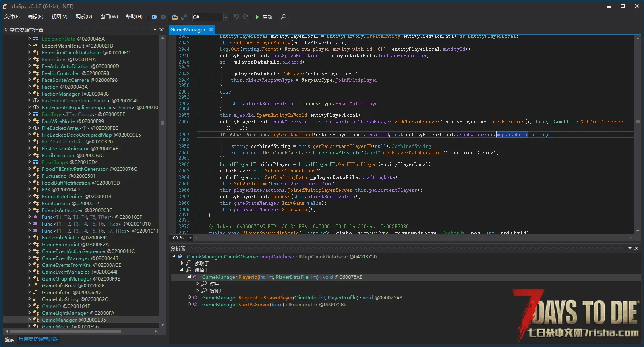Click the FastEnumConverter interface icon
The height and width of the screenshot is (347, 644).
(x=35, y=100)
